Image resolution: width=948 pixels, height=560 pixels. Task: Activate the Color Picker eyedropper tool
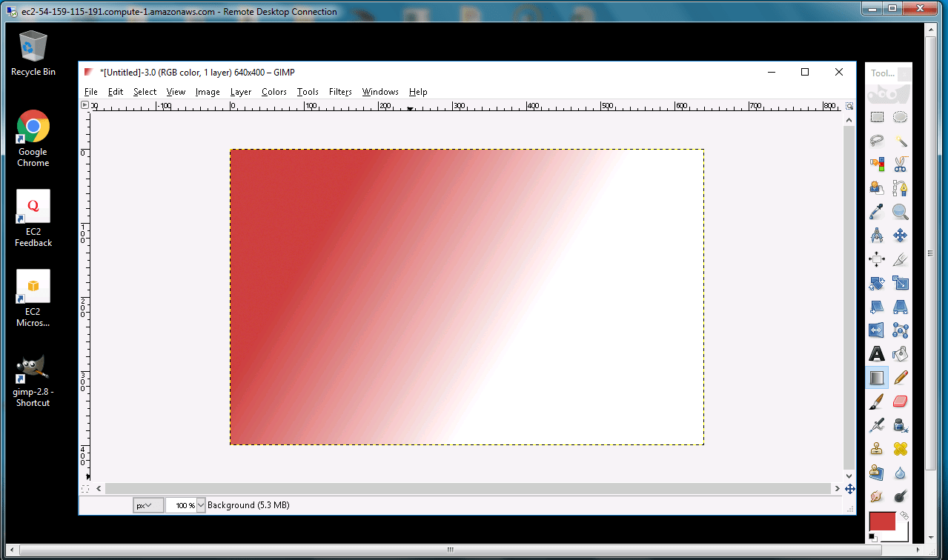tap(877, 212)
